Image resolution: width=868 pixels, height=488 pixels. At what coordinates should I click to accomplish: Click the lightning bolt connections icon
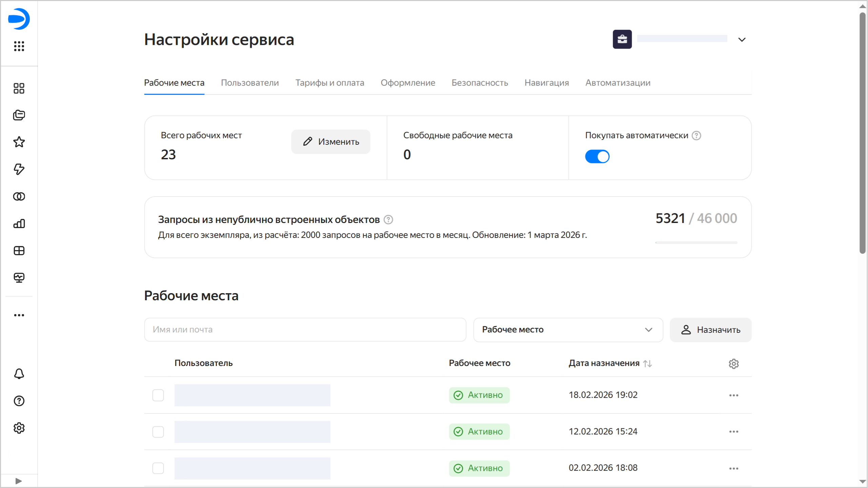pyautogui.click(x=19, y=169)
